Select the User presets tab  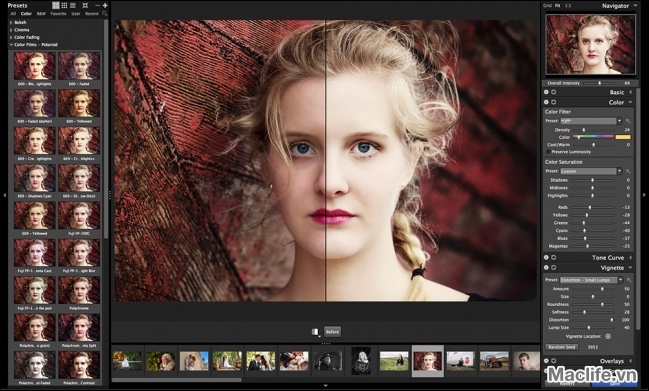(76, 14)
